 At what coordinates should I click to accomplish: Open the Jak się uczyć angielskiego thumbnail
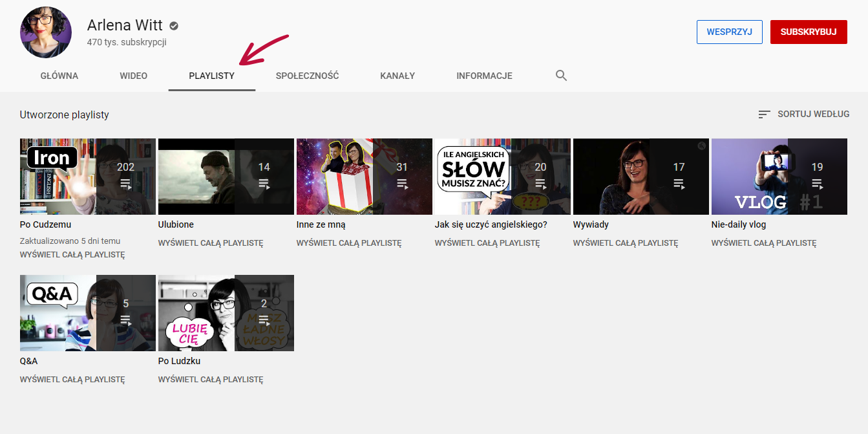pos(503,177)
